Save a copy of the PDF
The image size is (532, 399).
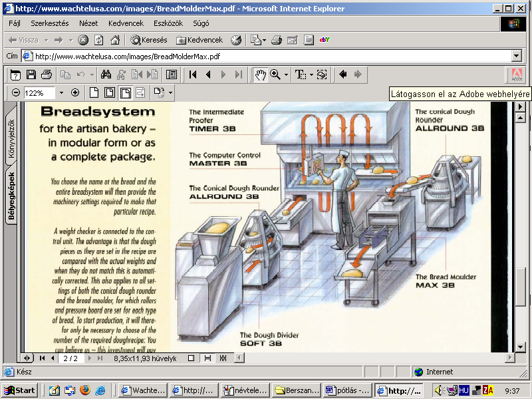tap(31, 74)
